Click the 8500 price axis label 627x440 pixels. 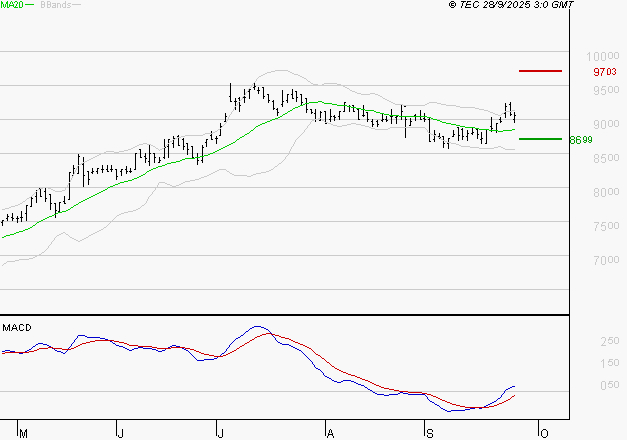[x=606, y=158]
